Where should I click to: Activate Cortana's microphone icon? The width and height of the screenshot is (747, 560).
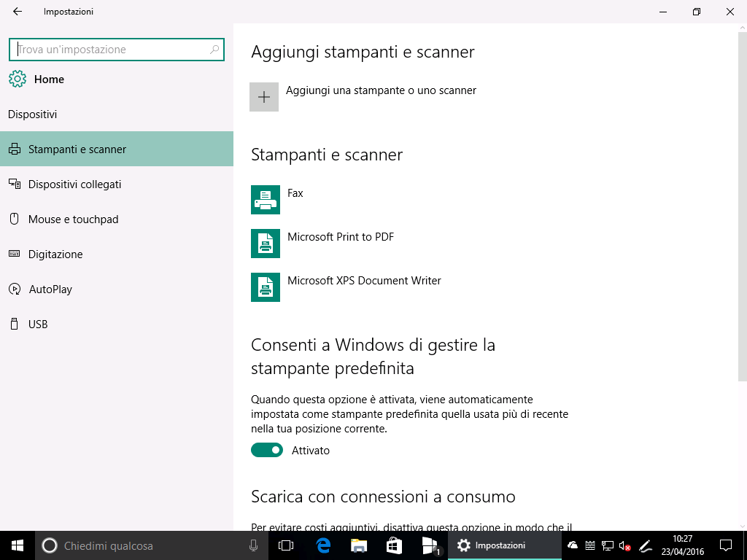pyautogui.click(x=253, y=545)
